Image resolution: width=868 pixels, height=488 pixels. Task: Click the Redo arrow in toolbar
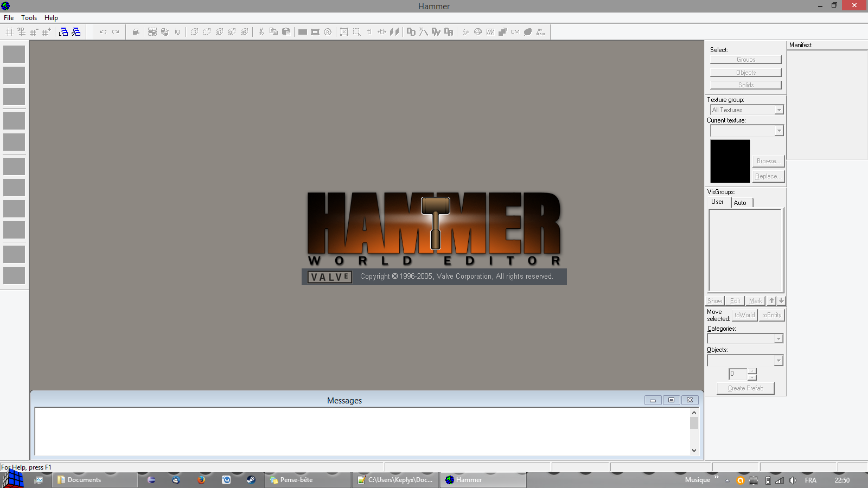click(x=116, y=32)
